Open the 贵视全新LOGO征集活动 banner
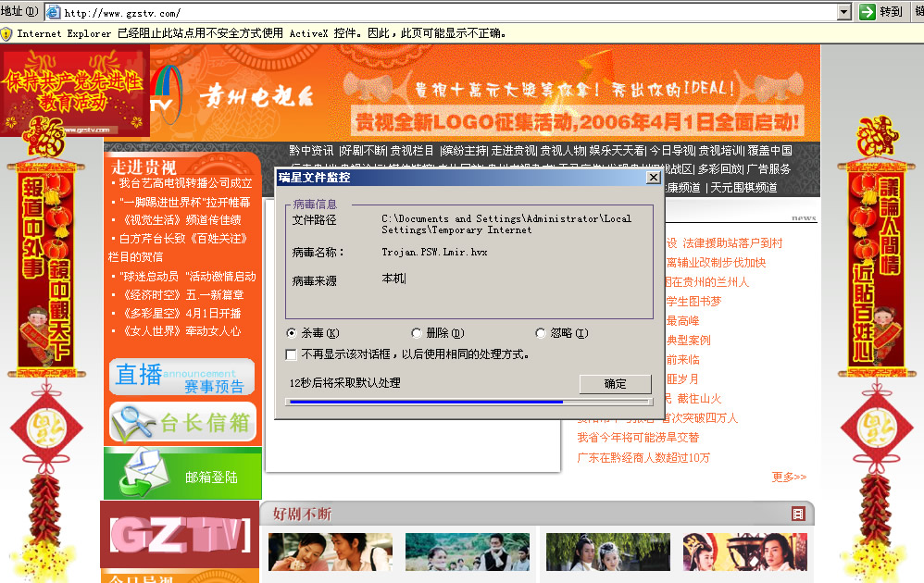 point(577,122)
